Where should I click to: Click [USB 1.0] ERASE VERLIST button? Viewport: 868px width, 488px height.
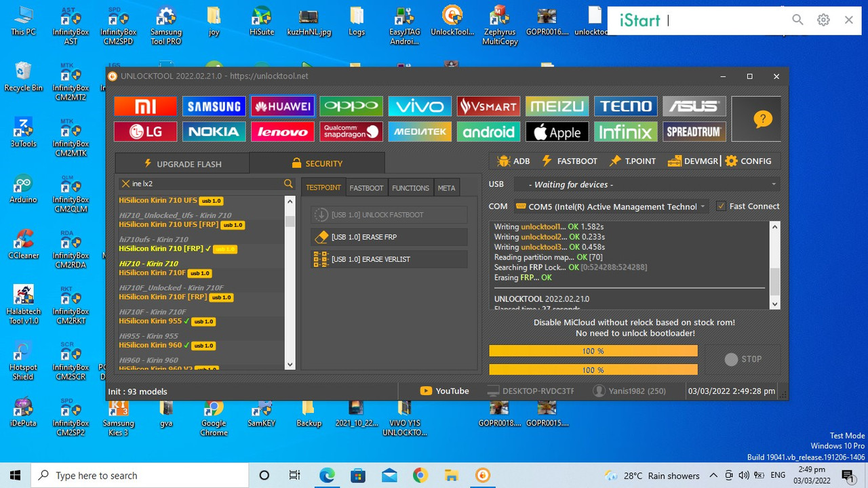389,260
